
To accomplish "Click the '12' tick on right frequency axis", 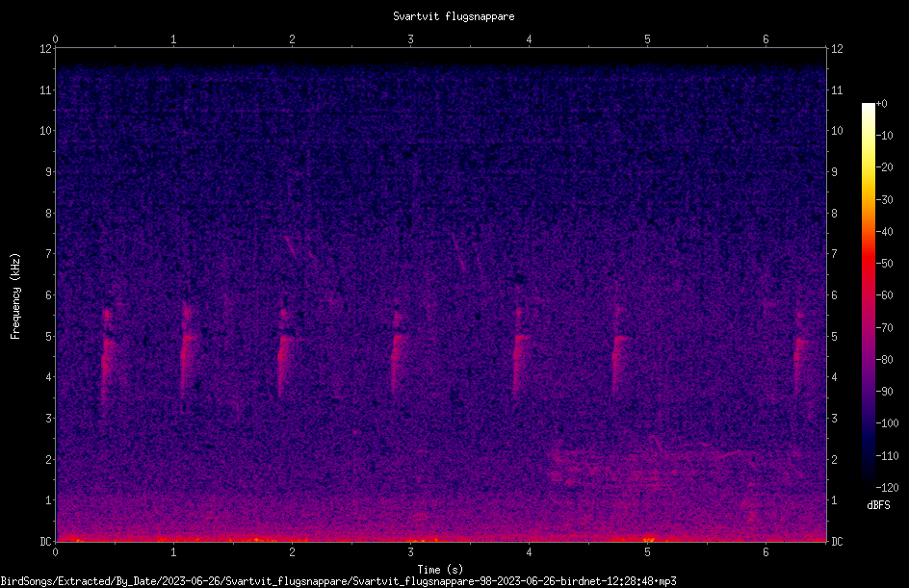I will [837, 49].
